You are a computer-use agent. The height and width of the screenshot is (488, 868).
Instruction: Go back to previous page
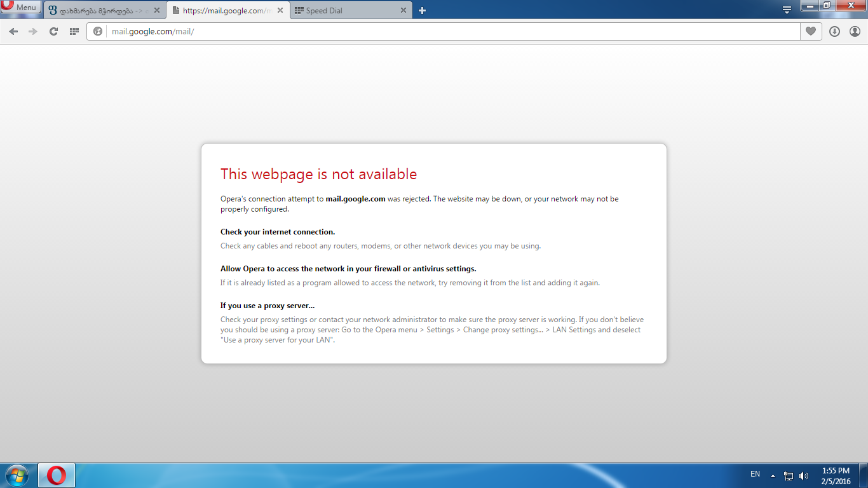coord(13,31)
